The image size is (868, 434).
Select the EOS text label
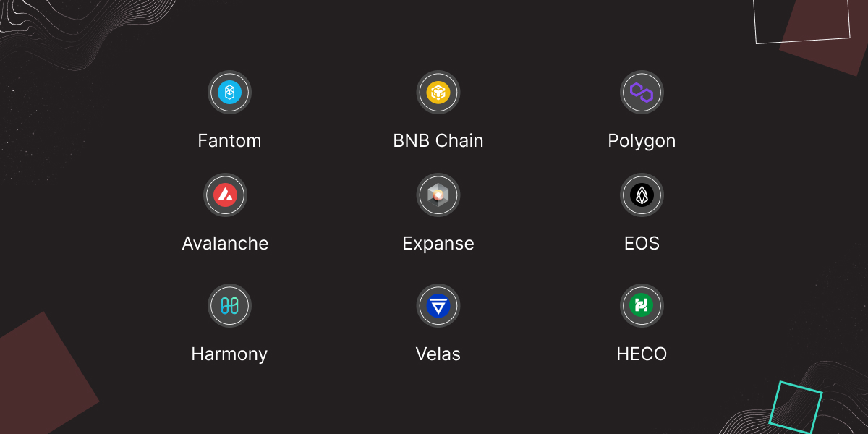[642, 243]
